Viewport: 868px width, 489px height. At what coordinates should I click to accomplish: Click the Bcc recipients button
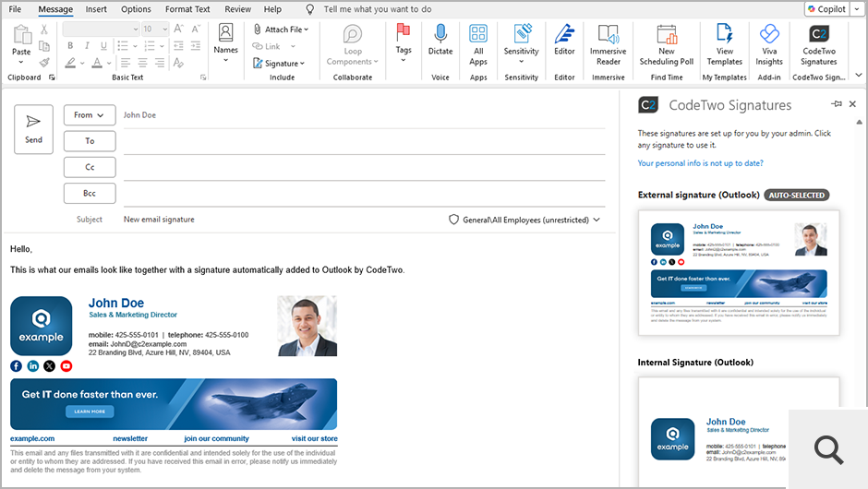click(x=90, y=193)
